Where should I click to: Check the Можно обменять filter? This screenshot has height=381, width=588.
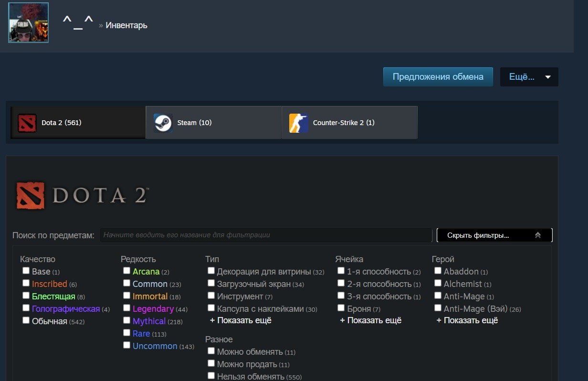pyautogui.click(x=211, y=351)
